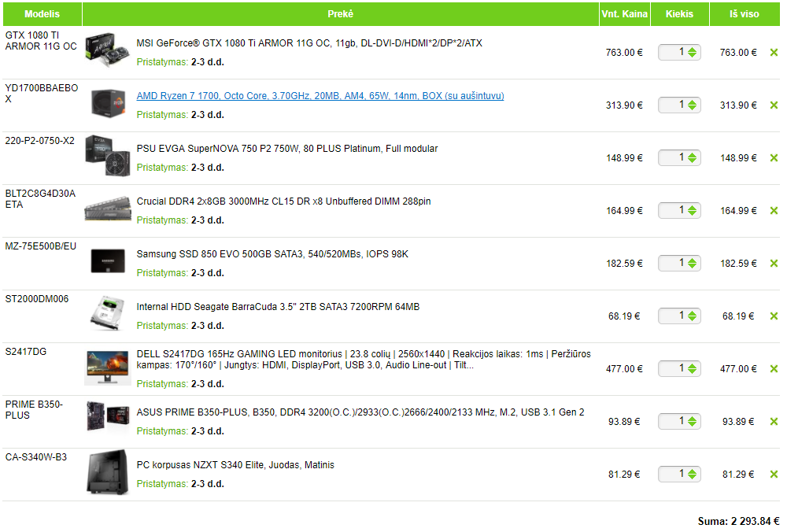
Task: Click the quantity stepper for Samsung SSD 850 EVO
Action: coord(692,263)
